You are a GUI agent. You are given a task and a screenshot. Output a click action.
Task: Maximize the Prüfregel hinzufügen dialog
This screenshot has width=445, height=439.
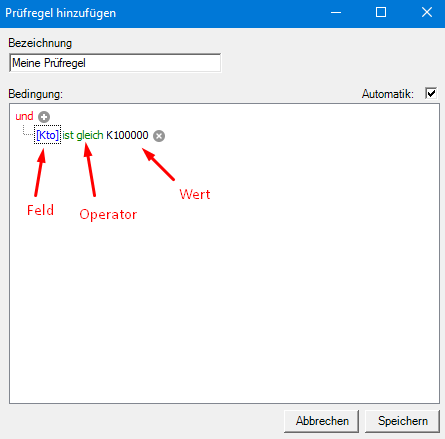[381, 13]
